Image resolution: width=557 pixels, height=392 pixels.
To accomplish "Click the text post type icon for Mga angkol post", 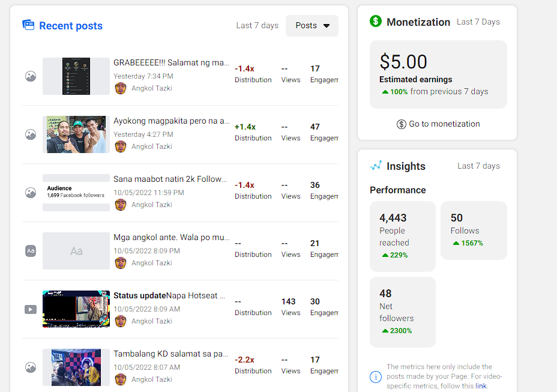I will 31,251.
